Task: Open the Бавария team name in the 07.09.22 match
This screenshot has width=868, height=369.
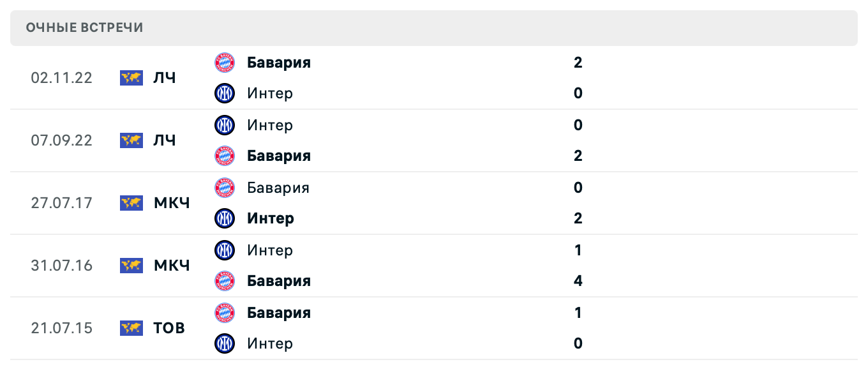Action: [x=279, y=156]
